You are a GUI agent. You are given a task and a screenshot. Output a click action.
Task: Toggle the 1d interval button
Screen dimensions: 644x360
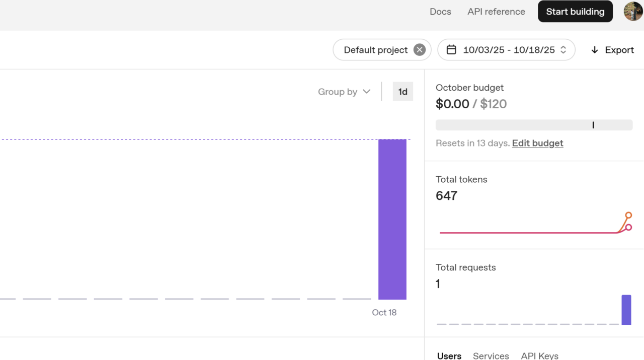pos(403,92)
